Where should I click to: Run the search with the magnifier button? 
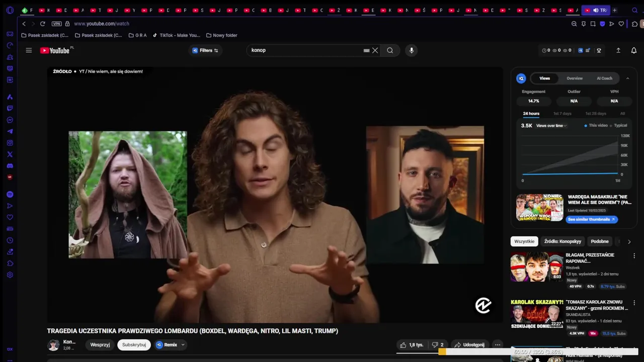pyautogui.click(x=390, y=50)
